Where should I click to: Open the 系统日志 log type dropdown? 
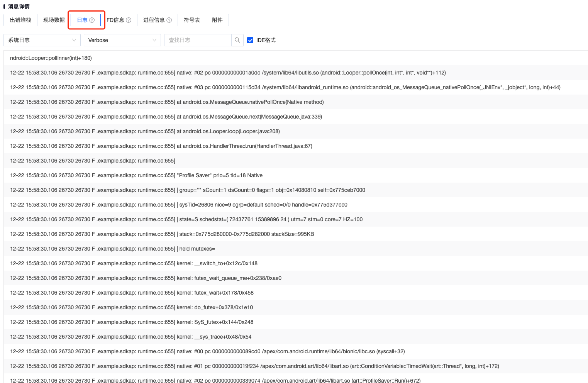click(42, 40)
